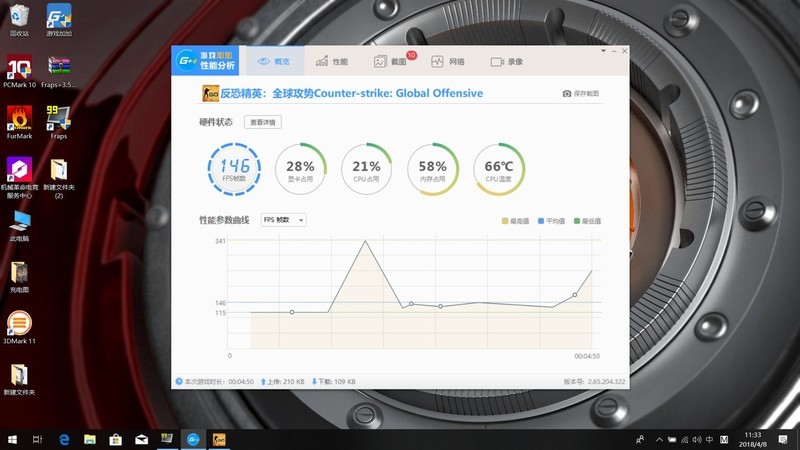Open the 截图 screenshots tab

point(390,62)
